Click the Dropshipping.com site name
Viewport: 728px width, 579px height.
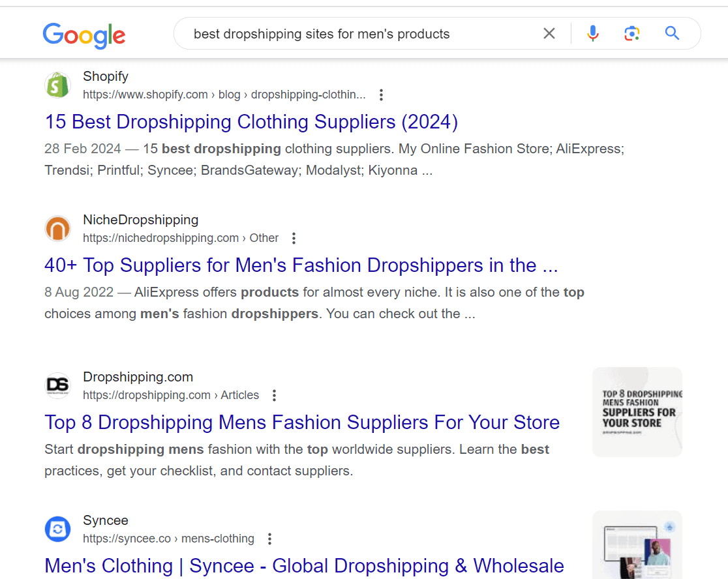[x=138, y=377]
